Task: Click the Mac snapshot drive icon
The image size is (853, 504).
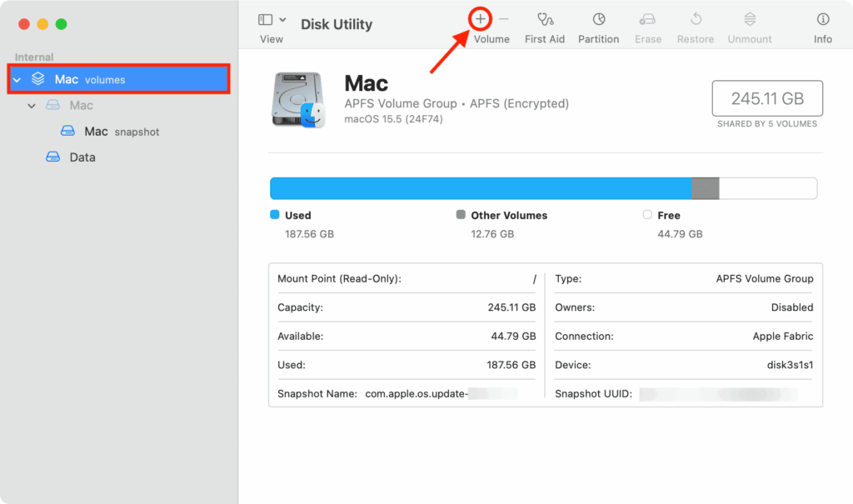Action: (67, 131)
